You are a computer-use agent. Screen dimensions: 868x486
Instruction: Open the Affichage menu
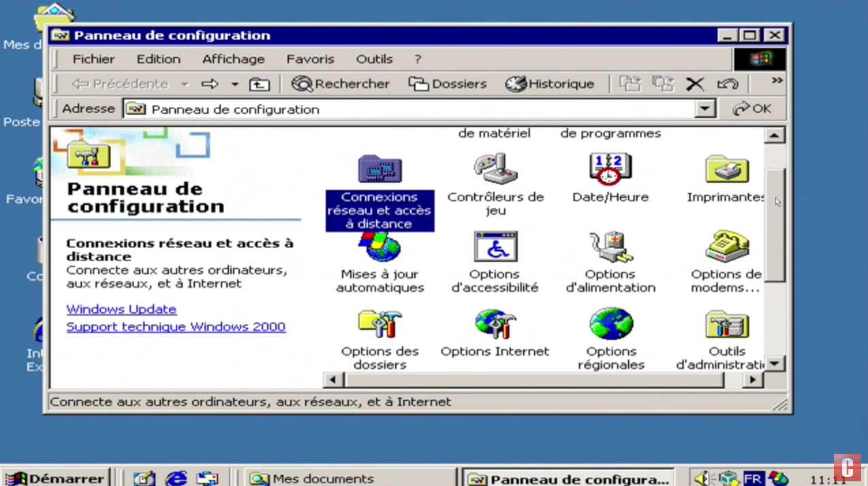click(x=233, y=59)
